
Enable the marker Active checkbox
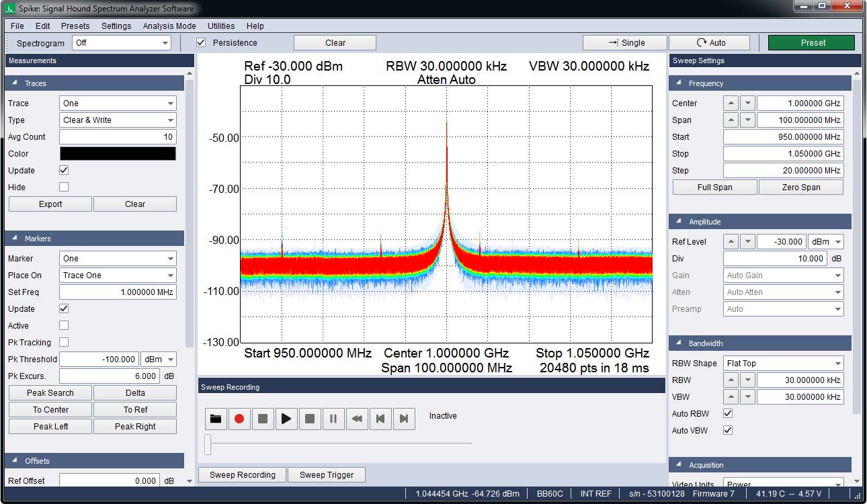(x=64, y=325)
